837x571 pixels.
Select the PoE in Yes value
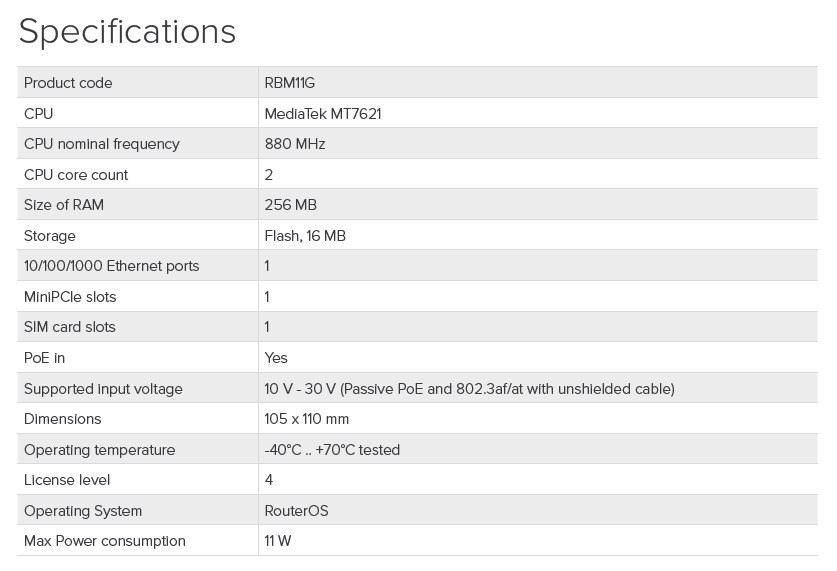tap(276, 358)
